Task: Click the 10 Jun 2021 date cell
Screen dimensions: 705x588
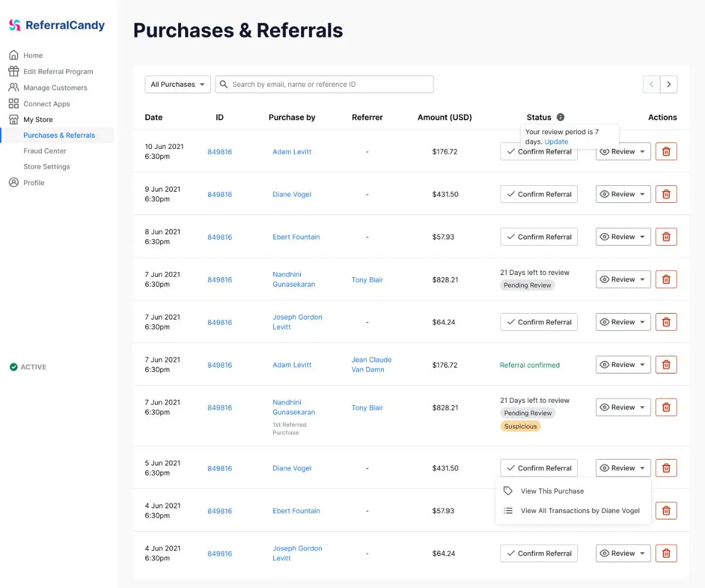Action: [x=164, y=152]
